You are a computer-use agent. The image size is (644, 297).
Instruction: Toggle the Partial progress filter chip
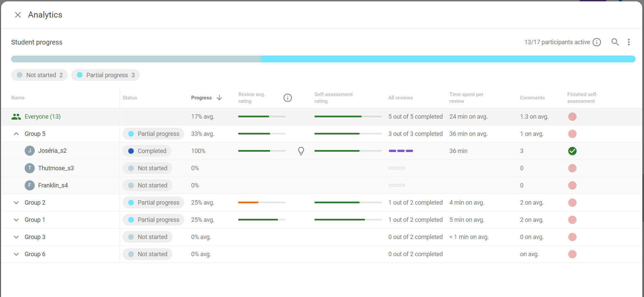click(x=105, y=75)
